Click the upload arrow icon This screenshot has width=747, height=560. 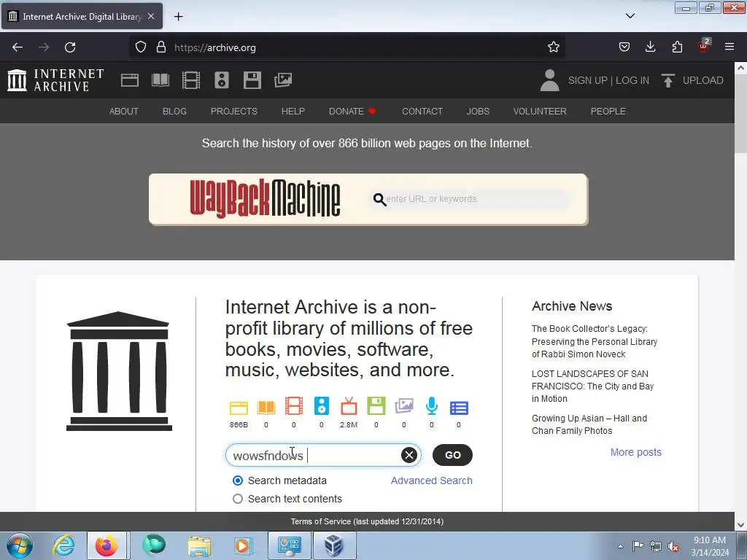tap(668, 80)
